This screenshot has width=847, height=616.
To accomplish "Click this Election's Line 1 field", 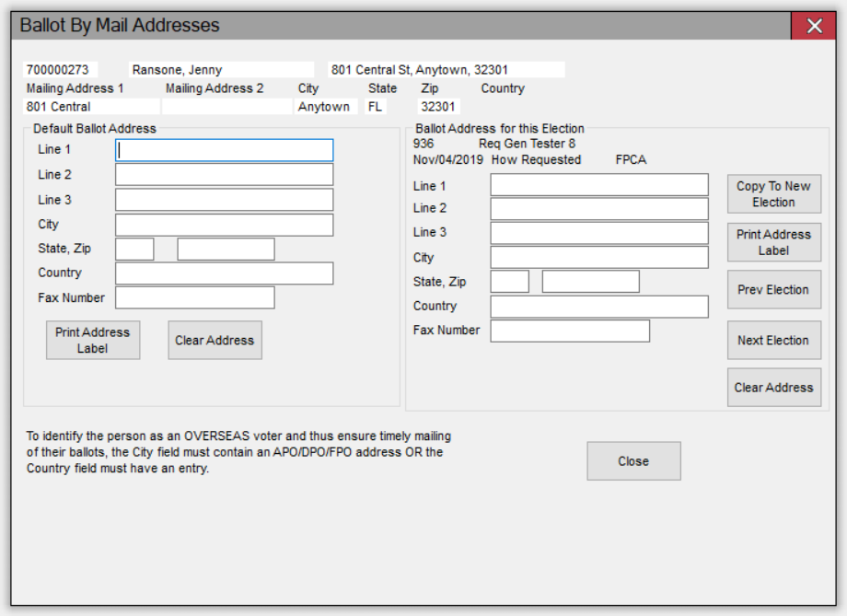I will pyautogui.click(x=599, y=185).
